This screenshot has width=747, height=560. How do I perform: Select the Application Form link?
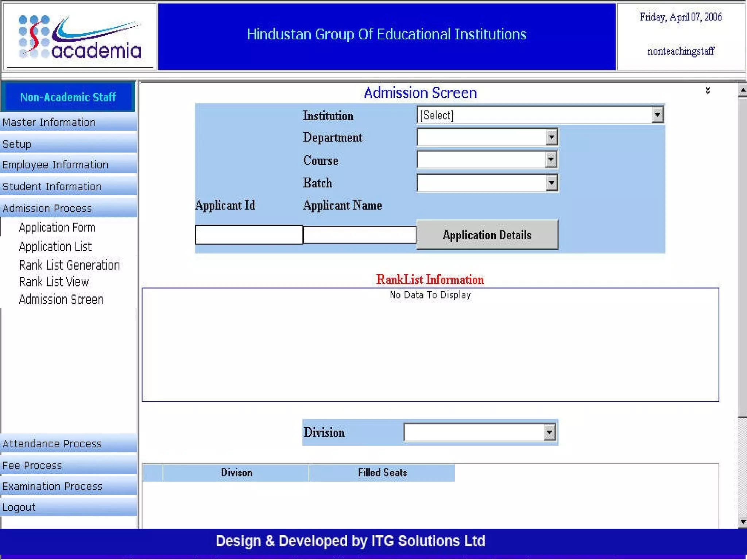click(x=57, y=227)
